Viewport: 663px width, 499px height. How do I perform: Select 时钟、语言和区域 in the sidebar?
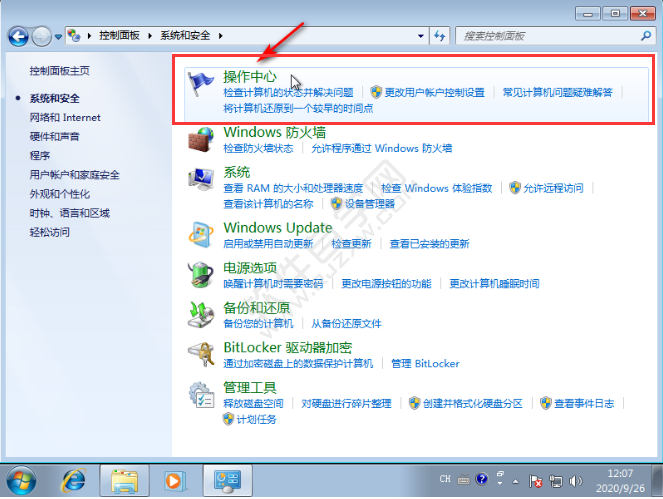click(x=70, y=213)
